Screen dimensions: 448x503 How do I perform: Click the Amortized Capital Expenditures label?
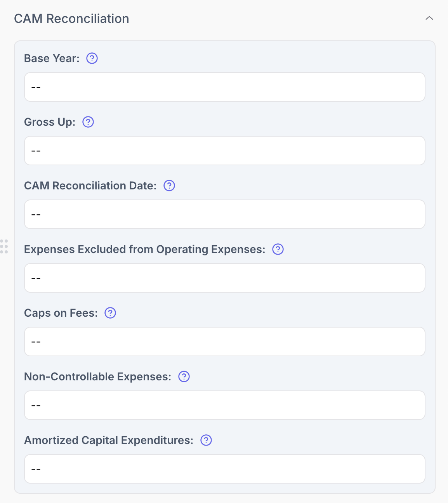click(x=109, y=440)
